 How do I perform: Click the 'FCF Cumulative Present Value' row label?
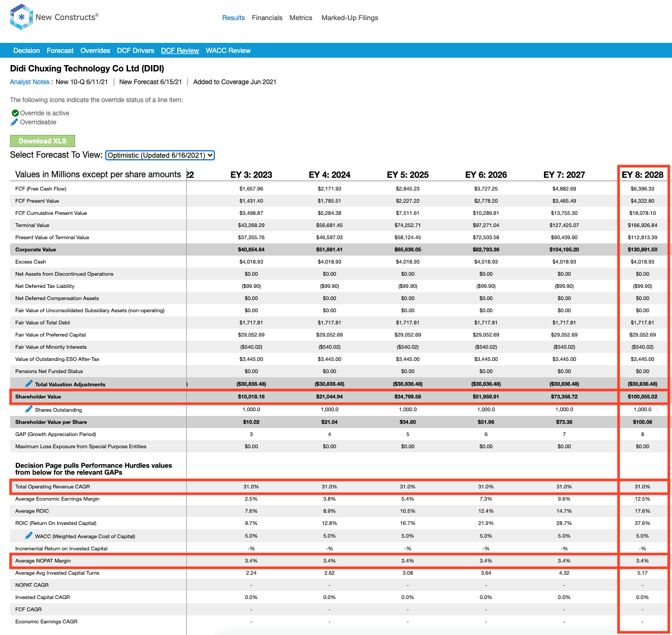pos(51,213)
